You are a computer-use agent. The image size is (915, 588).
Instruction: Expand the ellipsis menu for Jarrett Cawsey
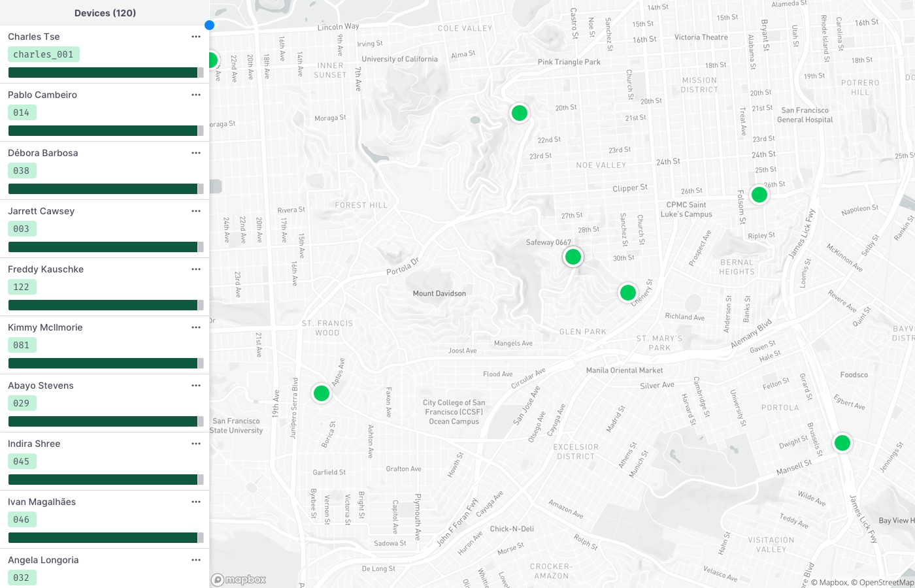point(195,211)
